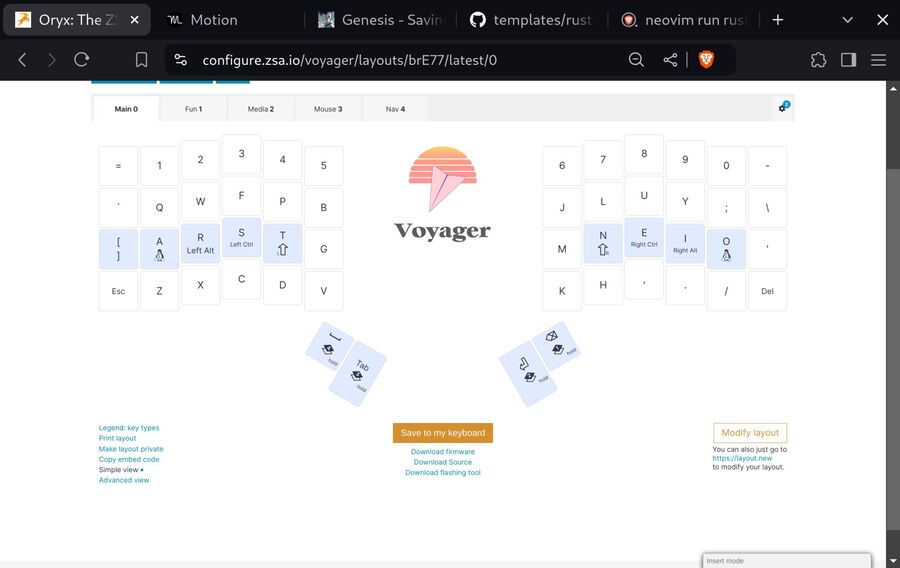This screenshot has width=900, height=568.
Task: Toggle the browser sidebar panel
Action: coord(848,60)
